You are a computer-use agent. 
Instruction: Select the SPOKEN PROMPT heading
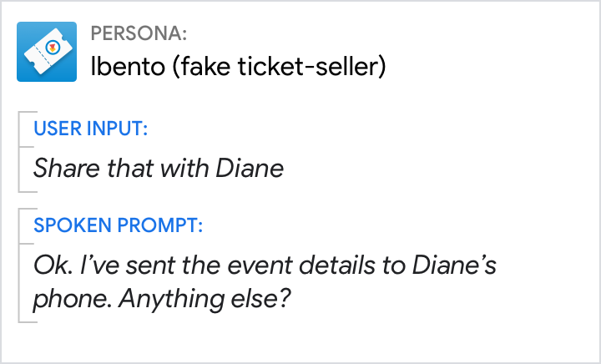click(118, 225)
